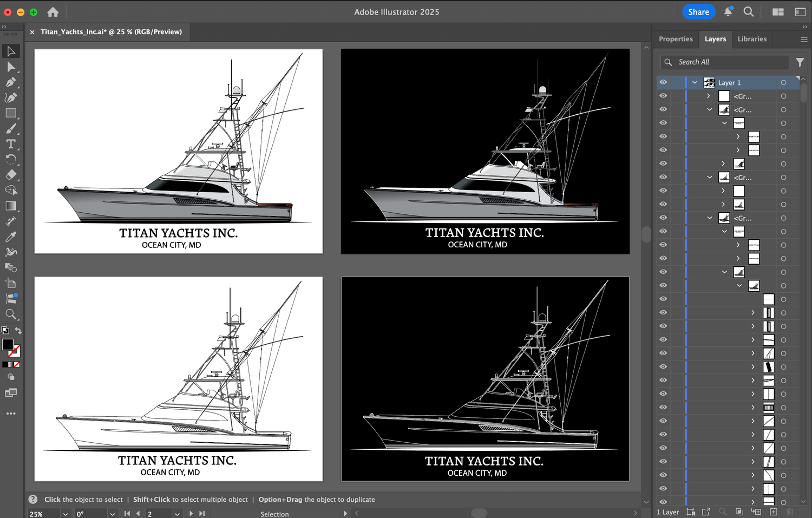812x518 pixels.
Task: Open the zoom level 25% dropdown
Action: pyautogui.click(x=66, y=514)
